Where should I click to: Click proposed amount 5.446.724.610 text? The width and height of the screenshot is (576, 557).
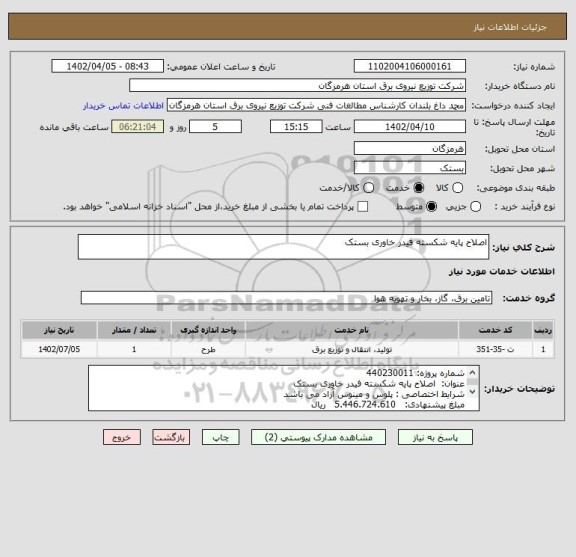pyautogui.click(x=365, y=405)
